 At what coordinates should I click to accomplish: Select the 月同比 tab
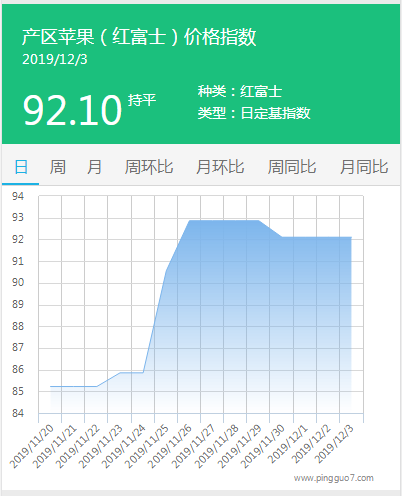point(364,167)
